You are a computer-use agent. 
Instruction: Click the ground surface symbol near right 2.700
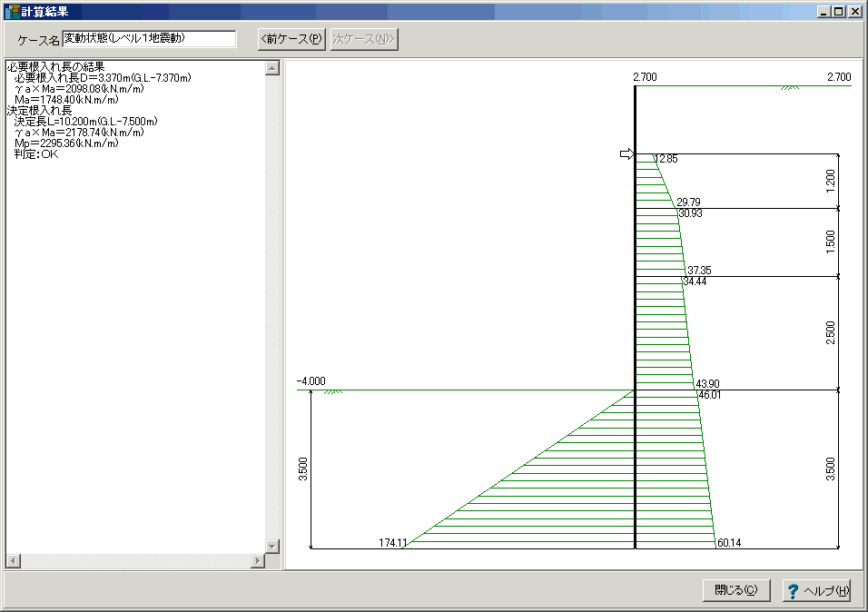tap(790, 87)
